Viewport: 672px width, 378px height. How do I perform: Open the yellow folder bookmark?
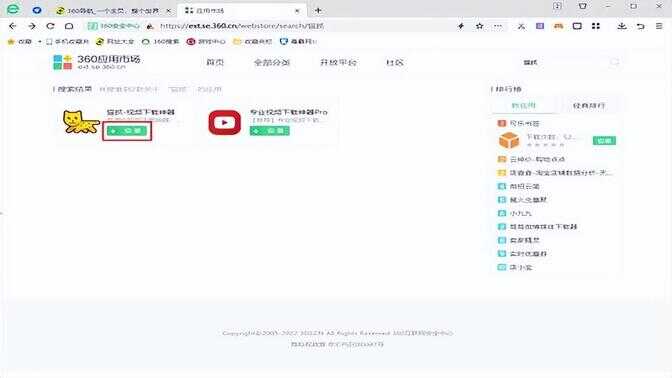[252, 42]
